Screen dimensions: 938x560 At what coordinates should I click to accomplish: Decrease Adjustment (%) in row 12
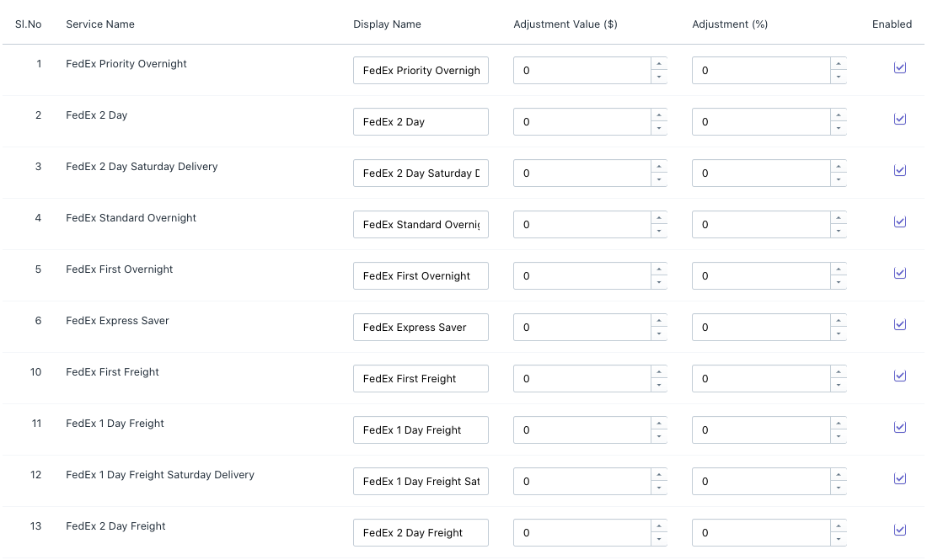838,488
